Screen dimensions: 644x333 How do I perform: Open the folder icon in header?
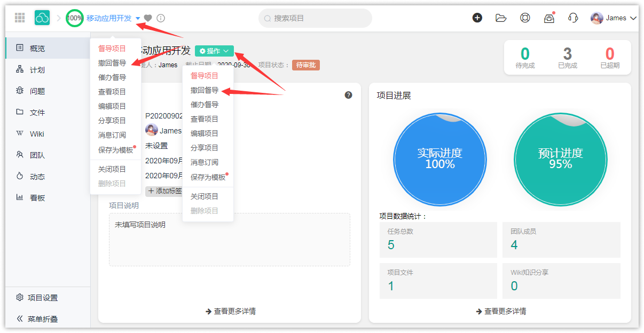coord(501,18)
